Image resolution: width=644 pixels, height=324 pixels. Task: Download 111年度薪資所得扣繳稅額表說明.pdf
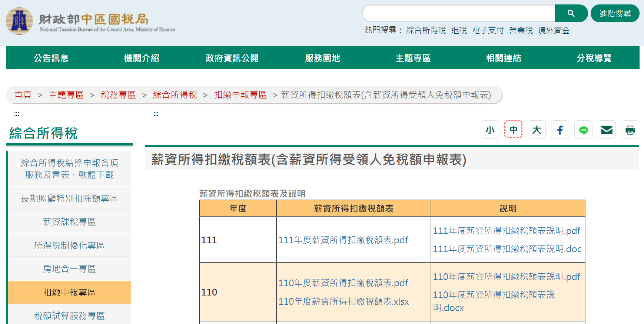pyautogui.click(x=507, y=231)
